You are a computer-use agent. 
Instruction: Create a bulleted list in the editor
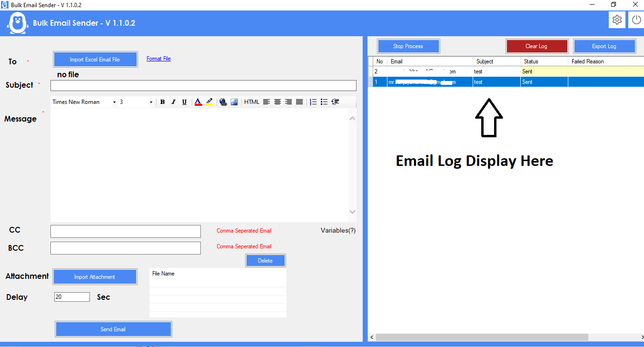click(324, 102)
